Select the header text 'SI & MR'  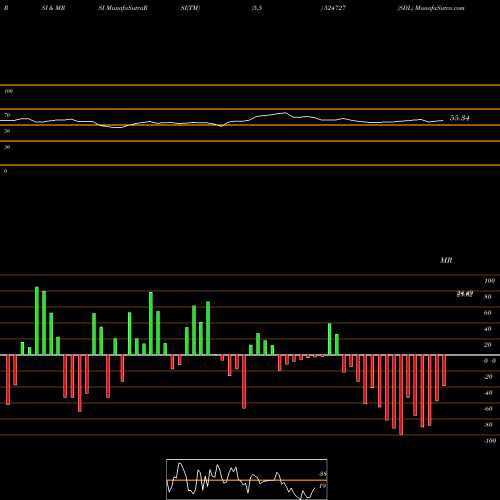point(53,8)
